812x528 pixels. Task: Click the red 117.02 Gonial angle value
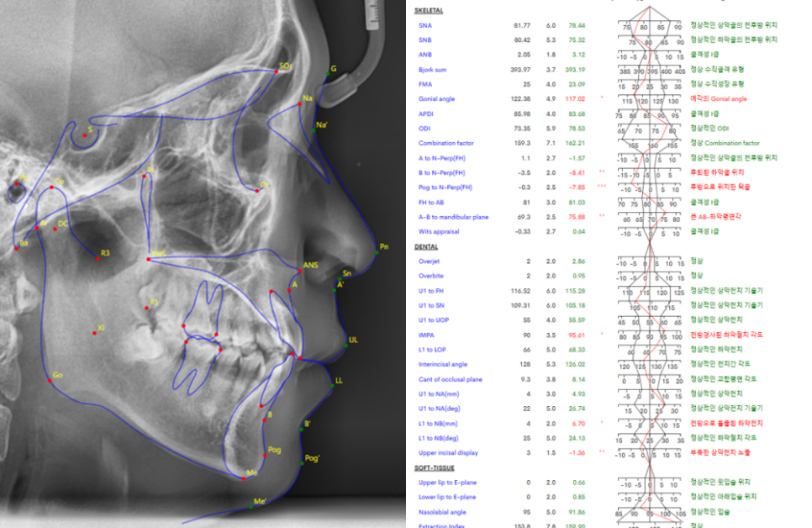coord(576,99)
